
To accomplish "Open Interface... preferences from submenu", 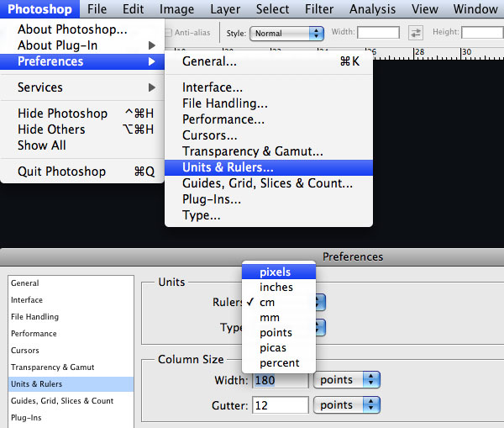I will tap(269, 87).
